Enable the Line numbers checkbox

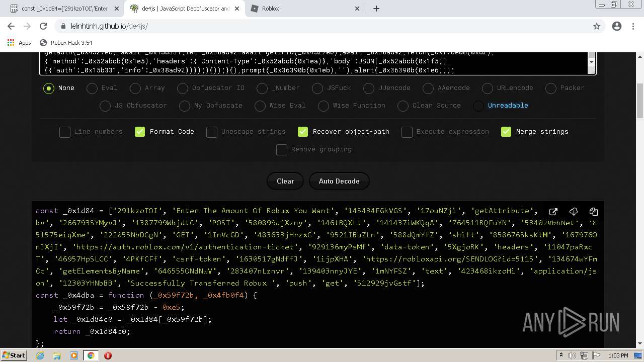[x=65, y=132]
